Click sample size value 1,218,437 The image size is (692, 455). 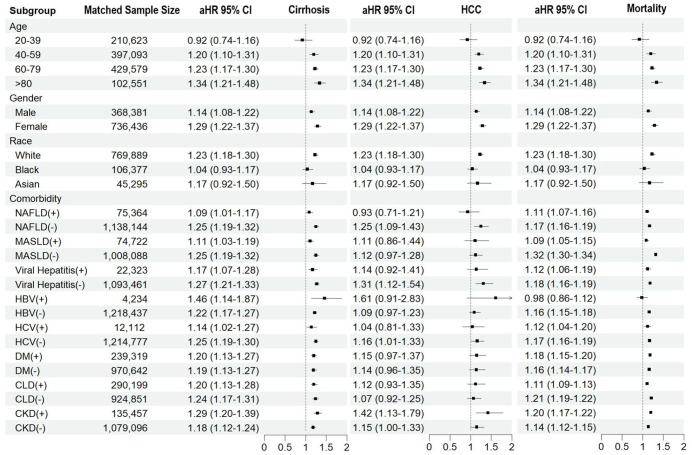[x=125, y=313]
